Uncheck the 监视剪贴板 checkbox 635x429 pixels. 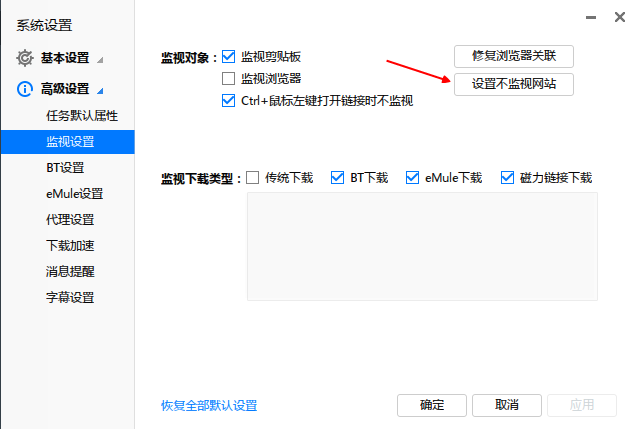[x=228, y=56]
